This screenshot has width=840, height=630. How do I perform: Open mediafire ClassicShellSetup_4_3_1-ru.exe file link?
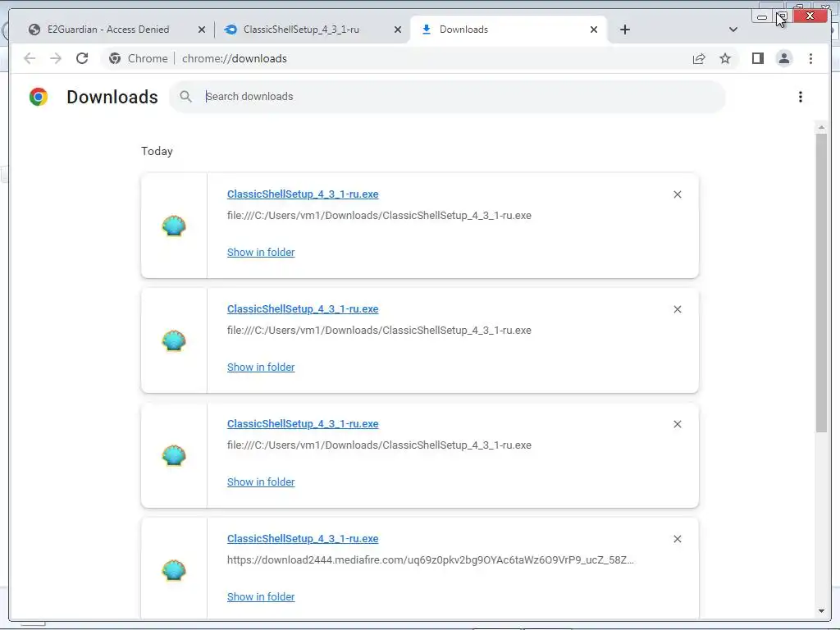click(303, 538)
